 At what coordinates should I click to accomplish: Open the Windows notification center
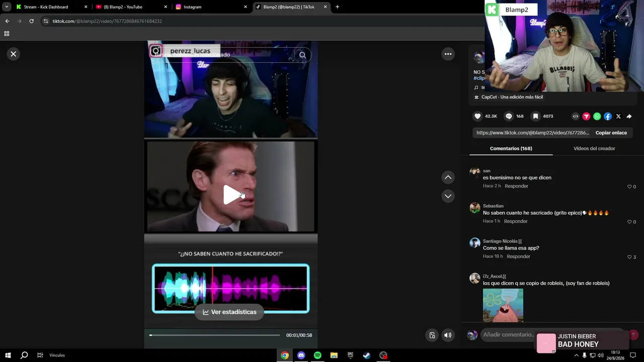pos(633,355)
